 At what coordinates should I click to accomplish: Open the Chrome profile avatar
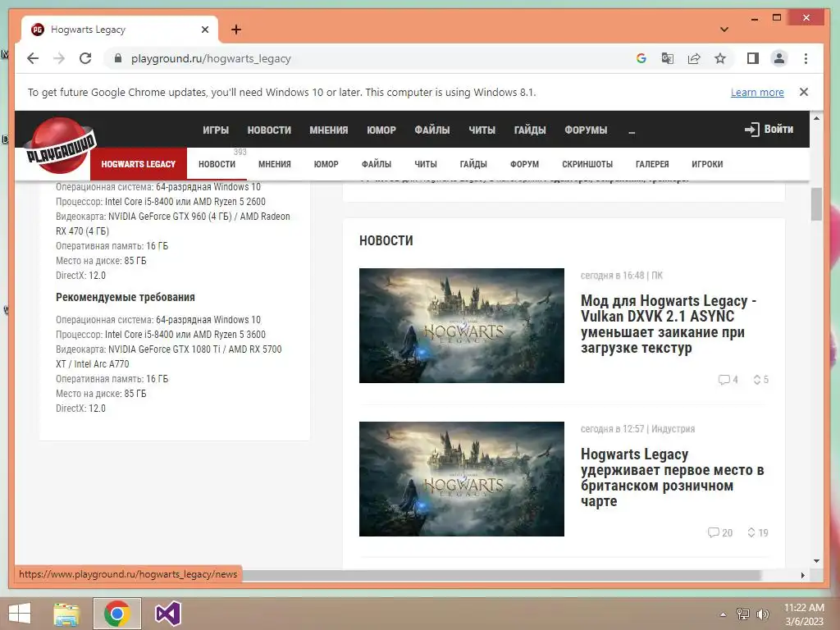pyautogui.click(x=779, y=58)
